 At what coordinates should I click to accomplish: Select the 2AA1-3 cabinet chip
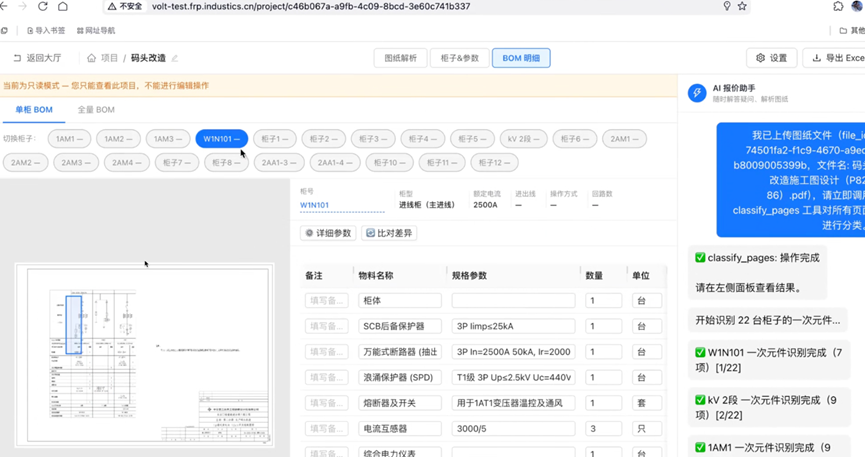[x=279, y=162]
